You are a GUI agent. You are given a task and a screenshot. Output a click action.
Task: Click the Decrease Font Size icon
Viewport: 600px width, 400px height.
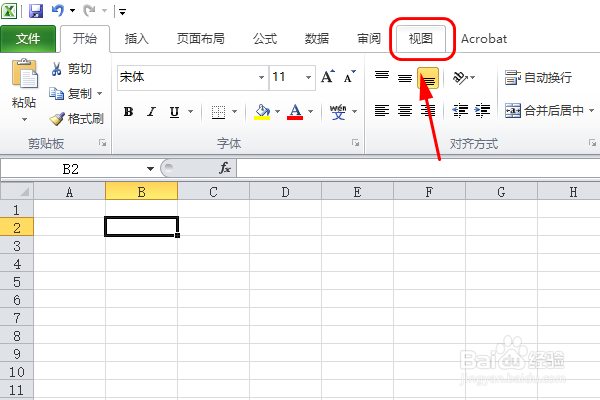tap(349, 77)
